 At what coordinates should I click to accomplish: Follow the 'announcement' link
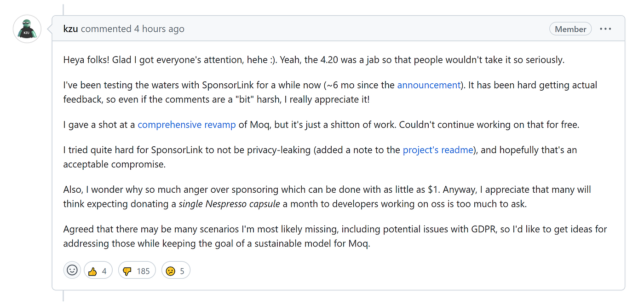[429, 85]
